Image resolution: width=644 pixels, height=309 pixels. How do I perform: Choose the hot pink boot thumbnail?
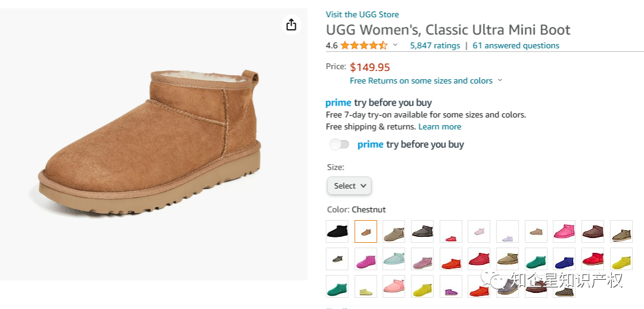click(564, 231)
